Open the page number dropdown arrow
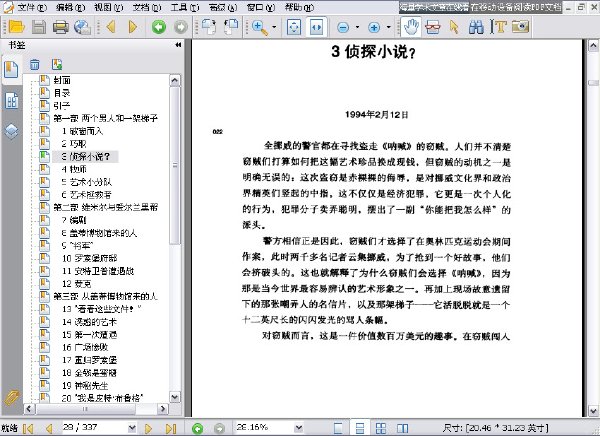 click(132, 428)
